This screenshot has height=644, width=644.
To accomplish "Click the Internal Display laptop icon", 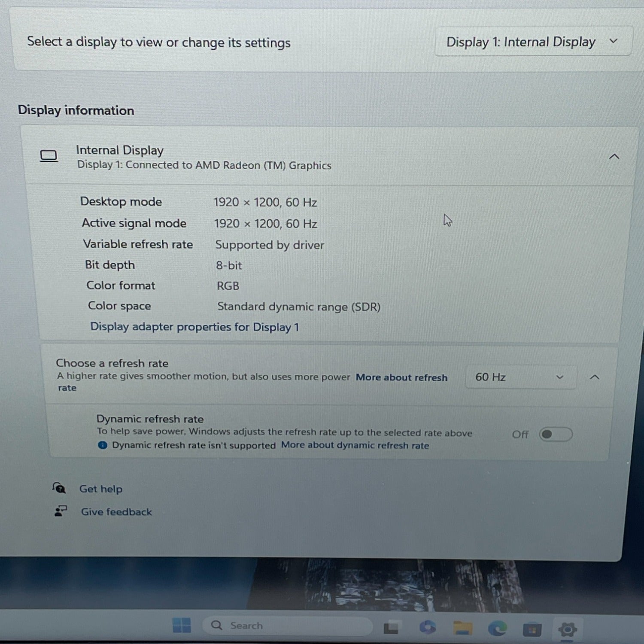I will (49, 156).
